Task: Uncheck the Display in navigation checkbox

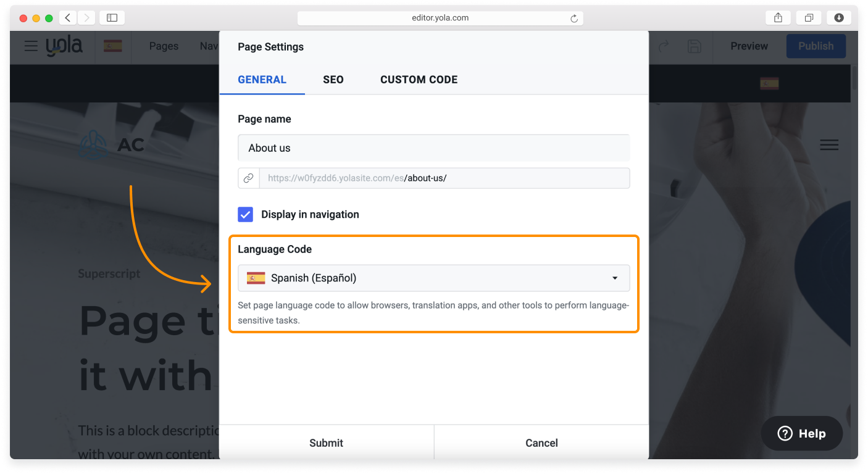Action: [246, 215]
